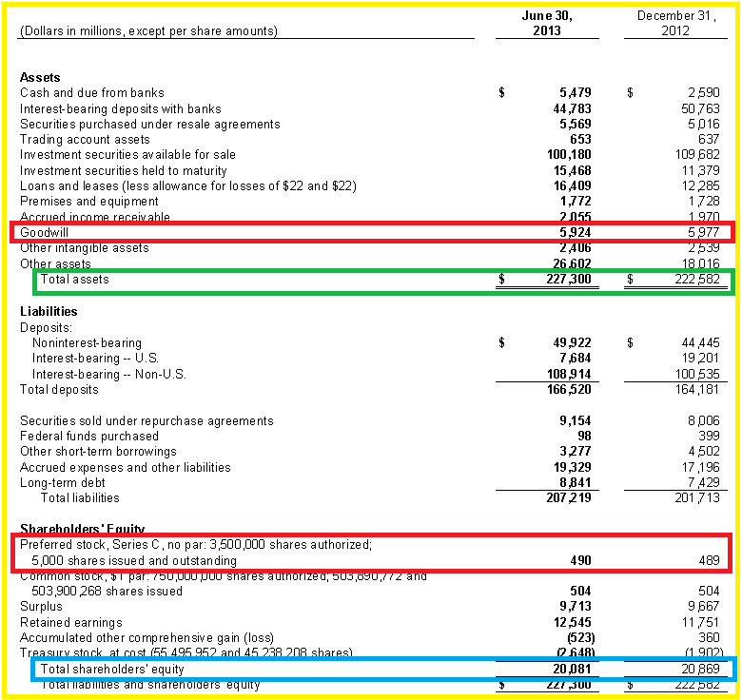Click the 'June 30, 2013' column header
Image resolution: width=742 pixels, height=700 pixels.
tap(547, 23)
